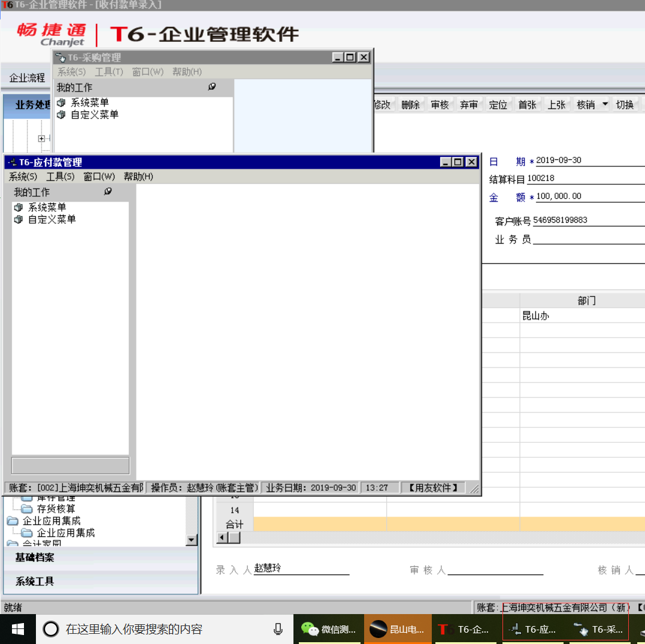Open 系统(S) menu in 应付款管理

coord(23,177)
